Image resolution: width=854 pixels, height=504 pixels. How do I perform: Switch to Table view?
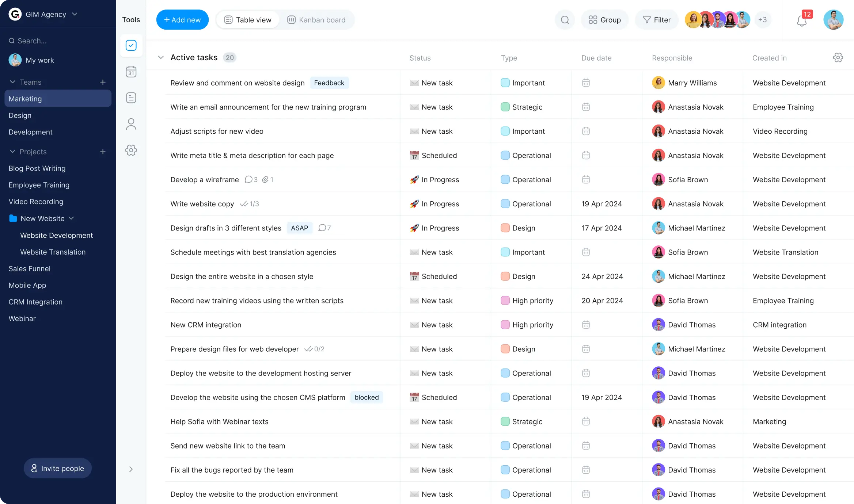coord(248,20)
